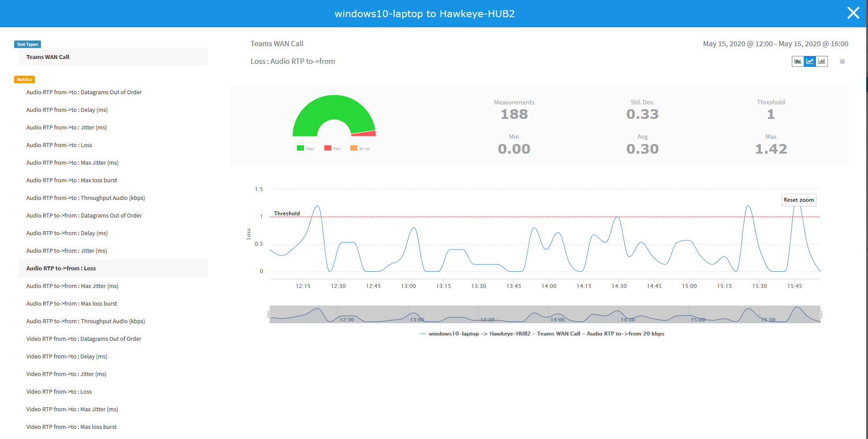Click the Avg value 0.30
Screen dimensions: 868x439
pyautogui.click(x=642, y=149)
